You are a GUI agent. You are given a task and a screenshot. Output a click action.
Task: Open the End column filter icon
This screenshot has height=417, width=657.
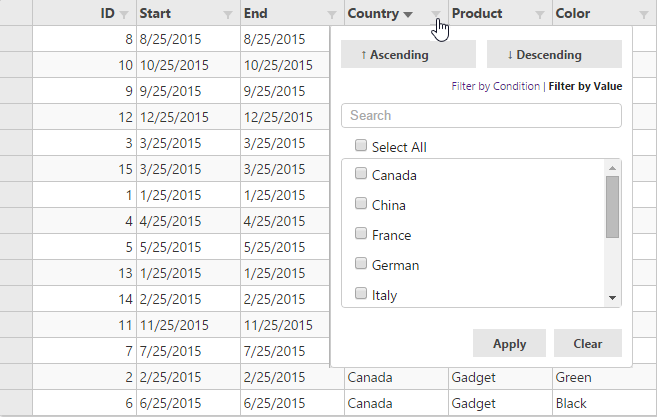(332, 15)
